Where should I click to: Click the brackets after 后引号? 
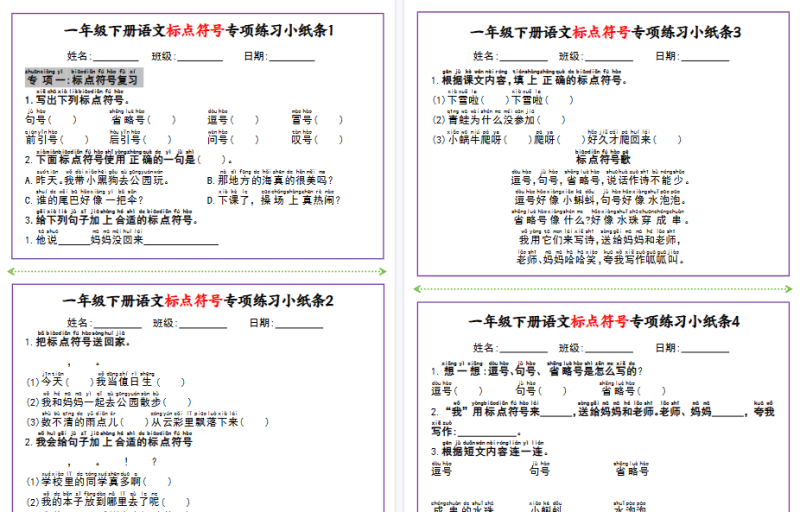click(157, 139)
